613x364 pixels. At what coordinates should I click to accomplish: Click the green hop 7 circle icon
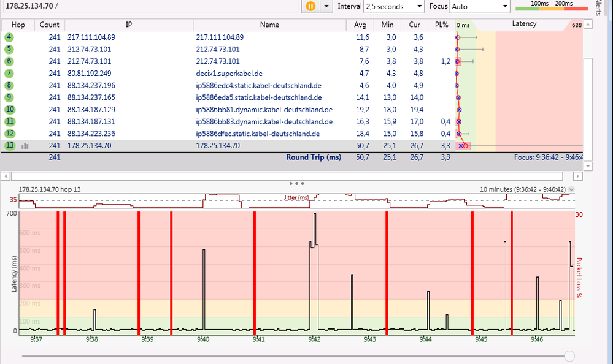tap(9, 74)
